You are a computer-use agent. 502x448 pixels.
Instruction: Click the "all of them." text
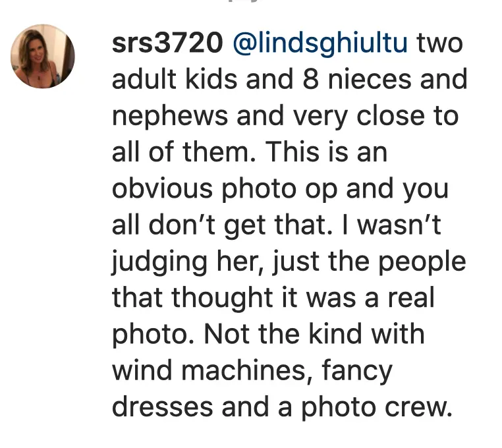click(x=178, y=153)
